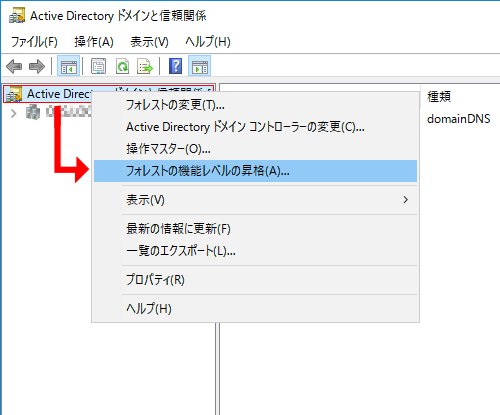
Task: Click the 種類 column header
Action: click(439, 97)
